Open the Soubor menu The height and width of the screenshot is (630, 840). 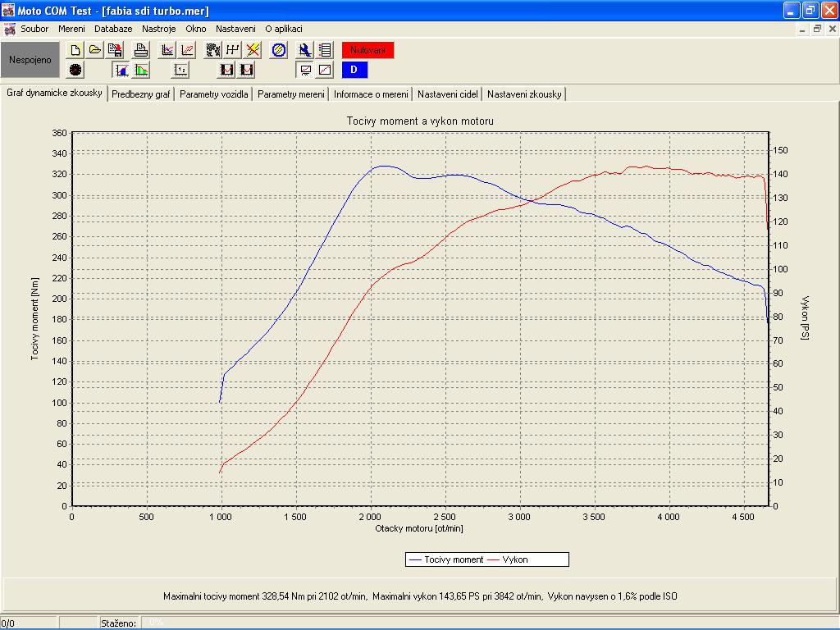(x=34, y=29)
